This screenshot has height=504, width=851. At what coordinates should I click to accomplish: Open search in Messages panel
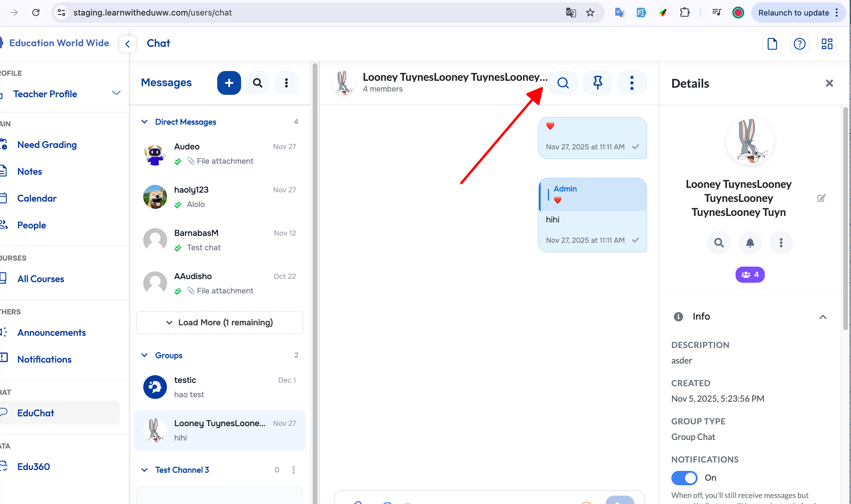click(x=258, y=83)
